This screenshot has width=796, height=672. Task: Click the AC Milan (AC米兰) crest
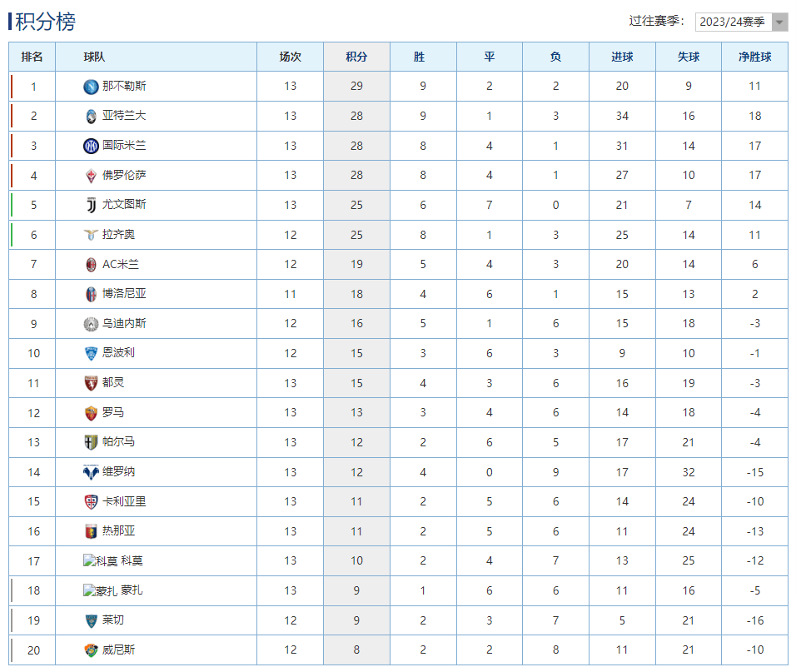point(91,265)
